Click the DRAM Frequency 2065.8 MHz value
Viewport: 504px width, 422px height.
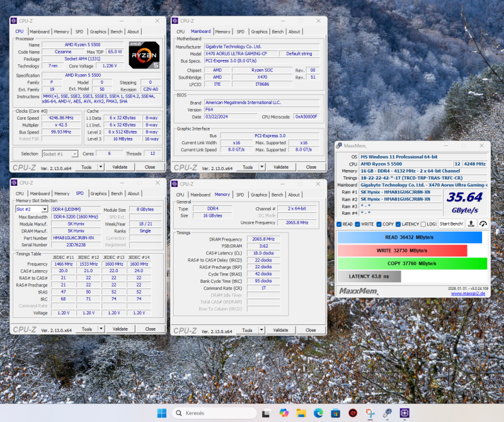[x=263, y=239]
